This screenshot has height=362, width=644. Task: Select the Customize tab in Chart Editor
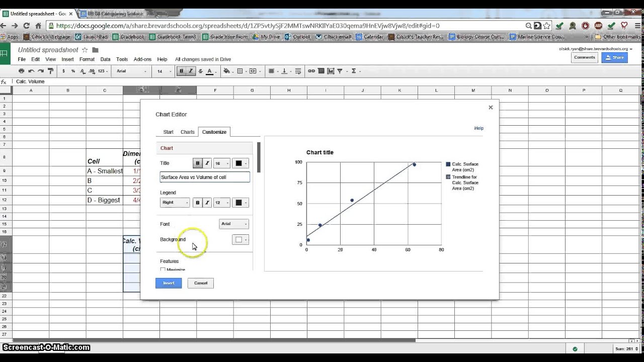(x=214, y=132)
